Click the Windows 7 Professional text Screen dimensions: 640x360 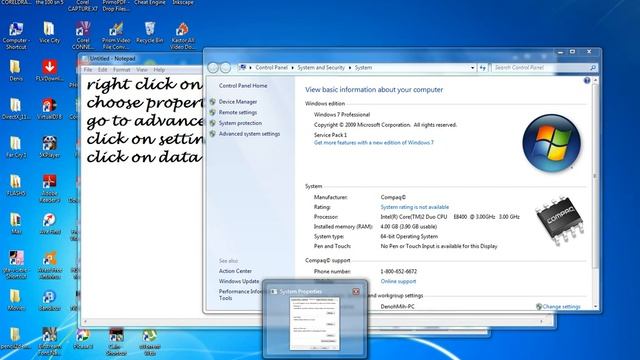point(342,115)
